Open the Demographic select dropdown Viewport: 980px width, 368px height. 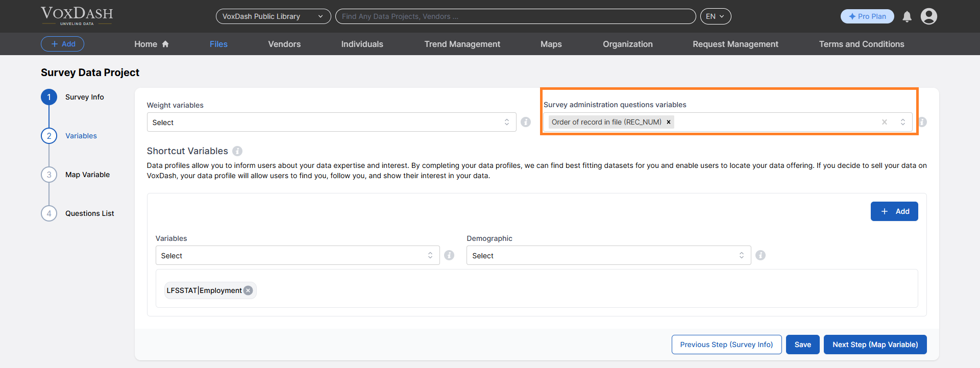(x=608, y=255)
